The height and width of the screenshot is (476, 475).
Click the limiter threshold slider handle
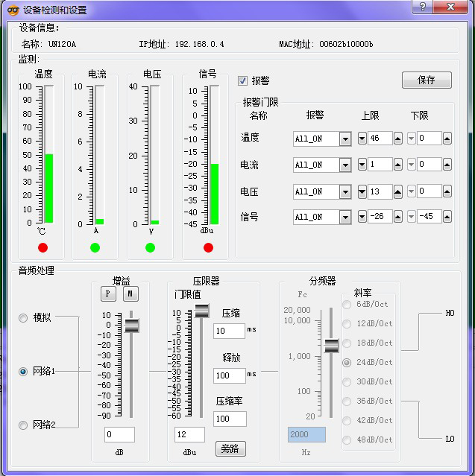click(202, 311)
